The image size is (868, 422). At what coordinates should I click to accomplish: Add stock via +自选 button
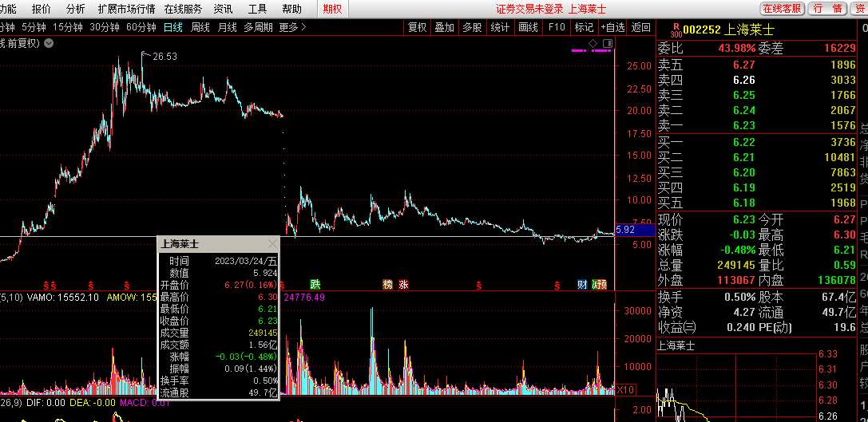pos(612,27)
